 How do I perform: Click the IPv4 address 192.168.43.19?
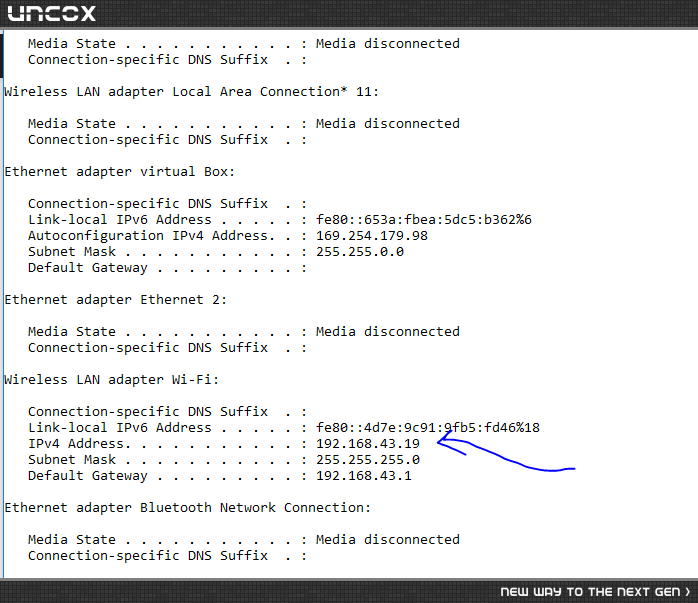click(368, 444)
